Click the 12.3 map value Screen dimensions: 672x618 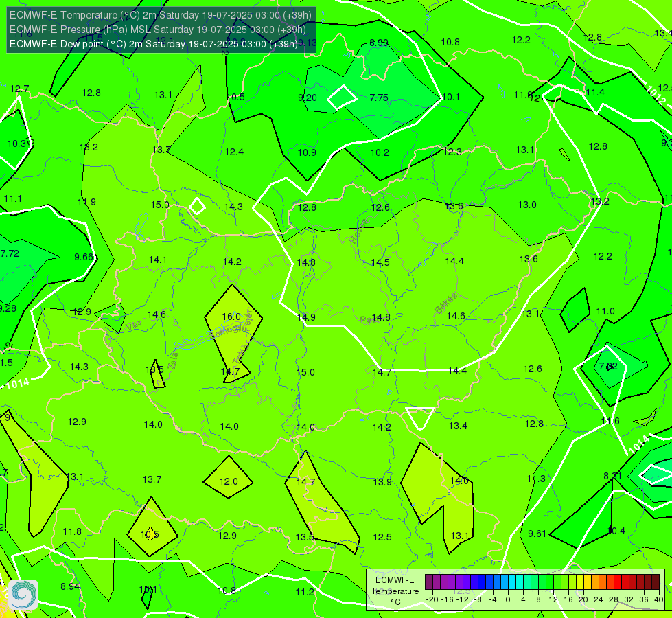[x=452, y=151]
